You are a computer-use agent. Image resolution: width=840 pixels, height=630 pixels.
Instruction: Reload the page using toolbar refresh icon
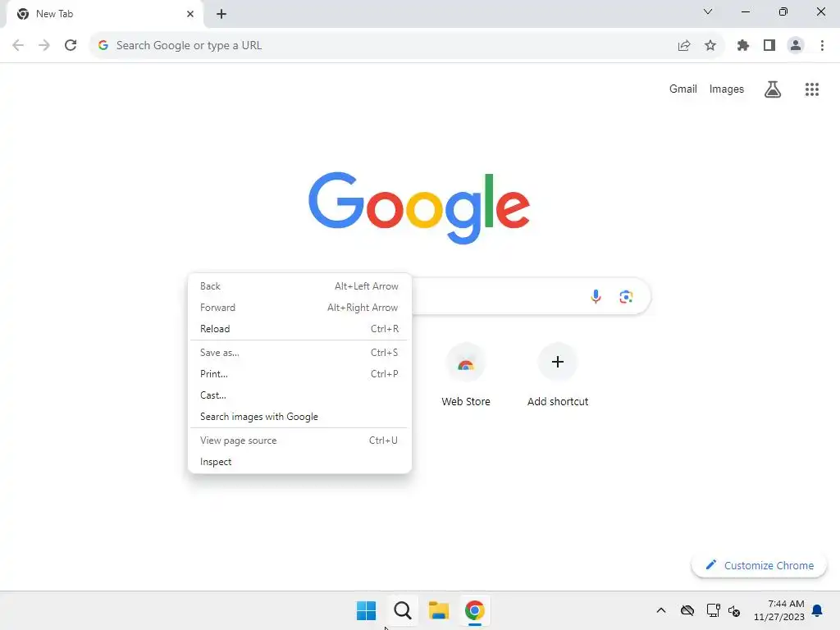[71, 46]
